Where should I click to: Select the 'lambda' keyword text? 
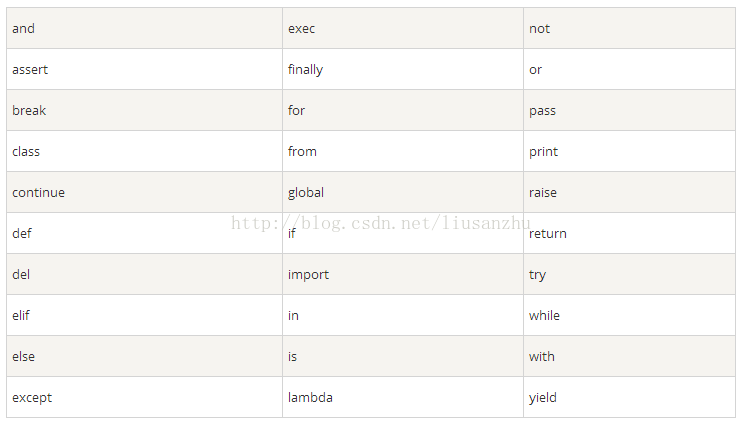[310, 398]
